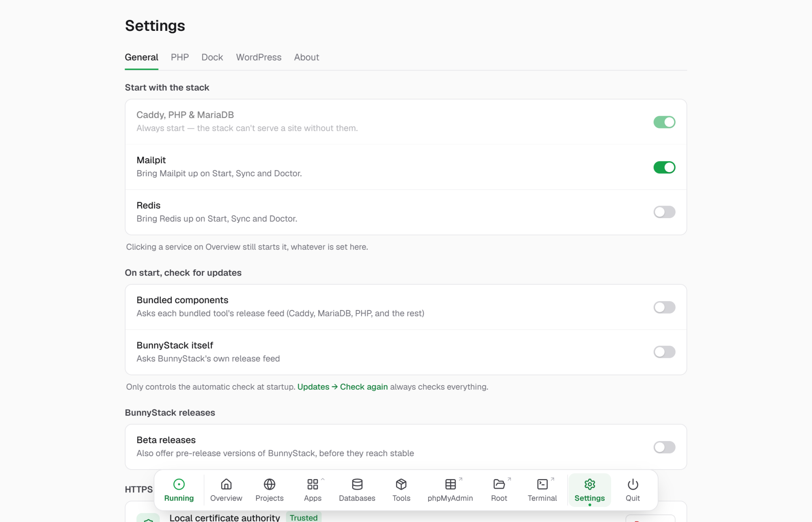Enable the Redis startup toggle
The height and width of the screenshot is (522, 812).
click(664, 212)
